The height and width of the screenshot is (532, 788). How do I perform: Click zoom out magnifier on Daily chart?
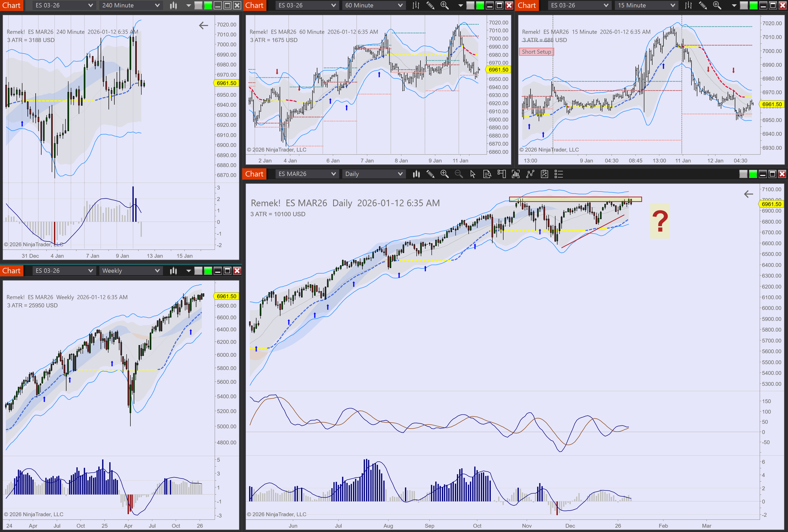tap(458, 174)
